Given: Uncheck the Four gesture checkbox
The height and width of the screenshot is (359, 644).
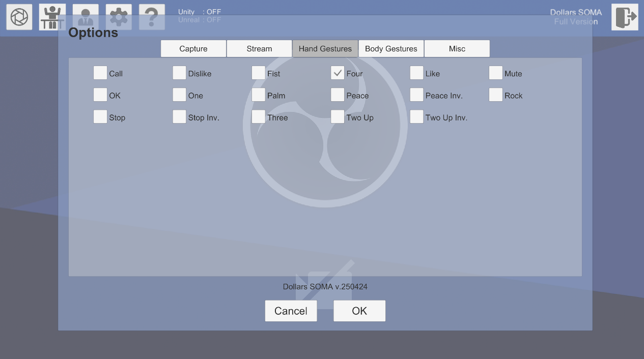Looking at the screenshot, I should (x=338, y=73).
